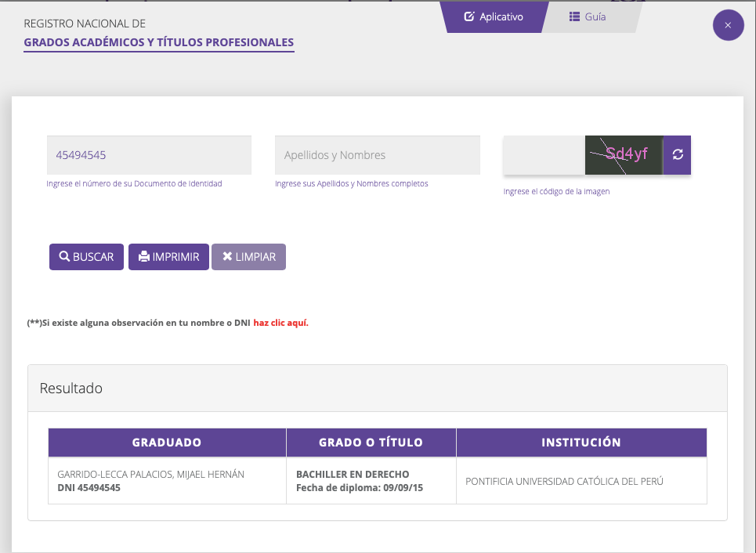Click the GRADO O TÍTULO column header
Image resolution: width=756 pixels, height=553 pixels.
point(371,443)
